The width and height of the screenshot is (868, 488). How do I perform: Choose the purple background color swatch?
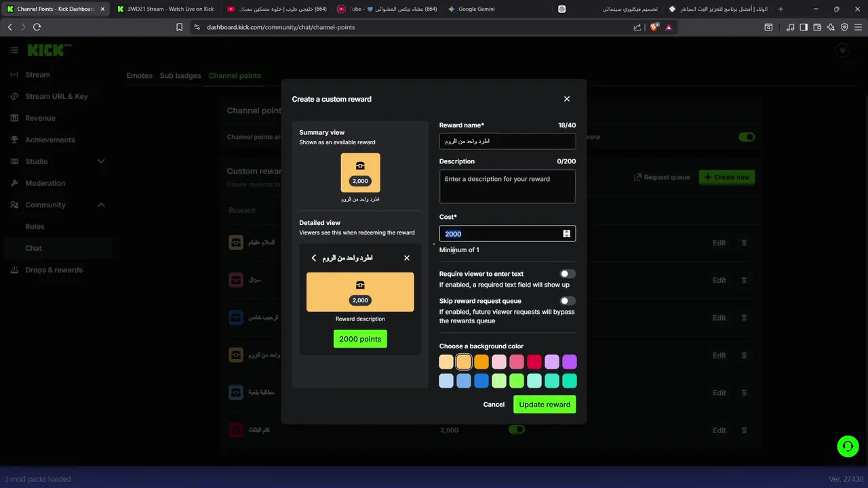pyautogui.click(x=570, y=362)
